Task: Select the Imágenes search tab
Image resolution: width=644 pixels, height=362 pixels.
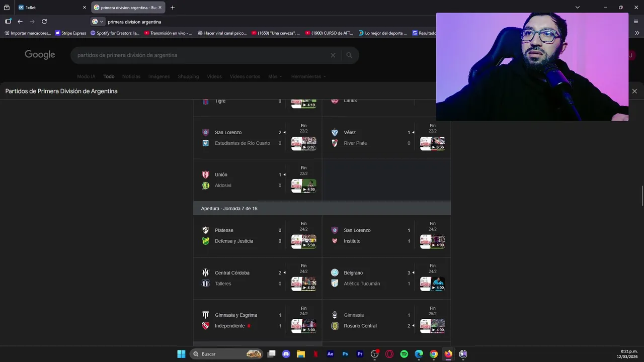Action: pos(159,76)
